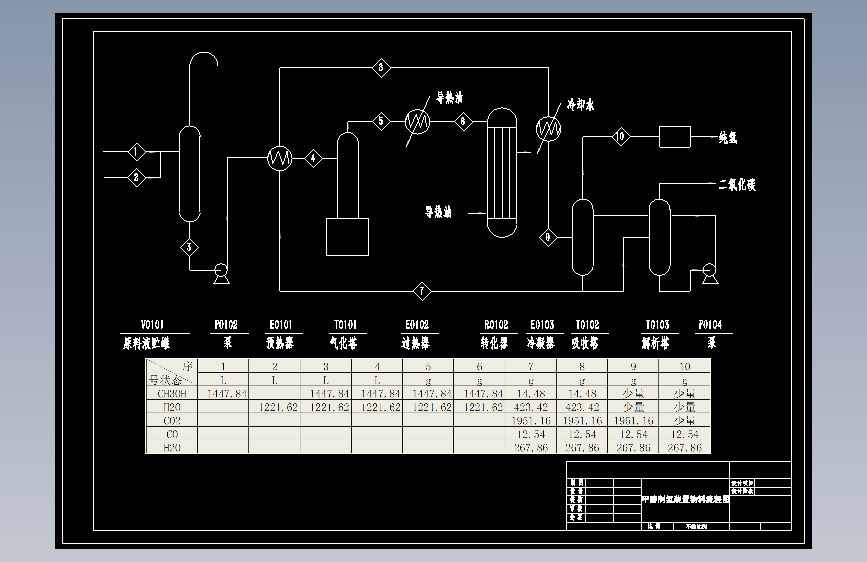Click the stream 1 diamond marker
Image resolution: width=867 pixels, height=562 pixels.
136,151
